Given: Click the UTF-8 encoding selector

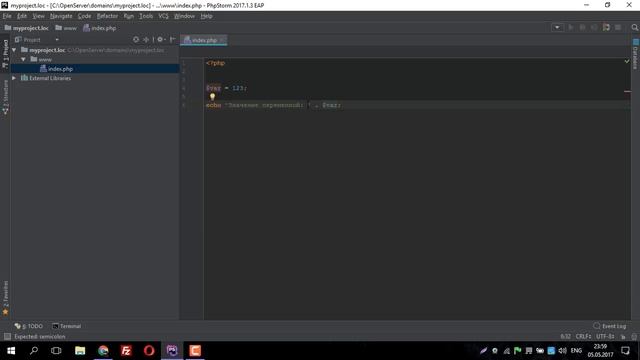Looking at the screenshot, I should [605, 337].
